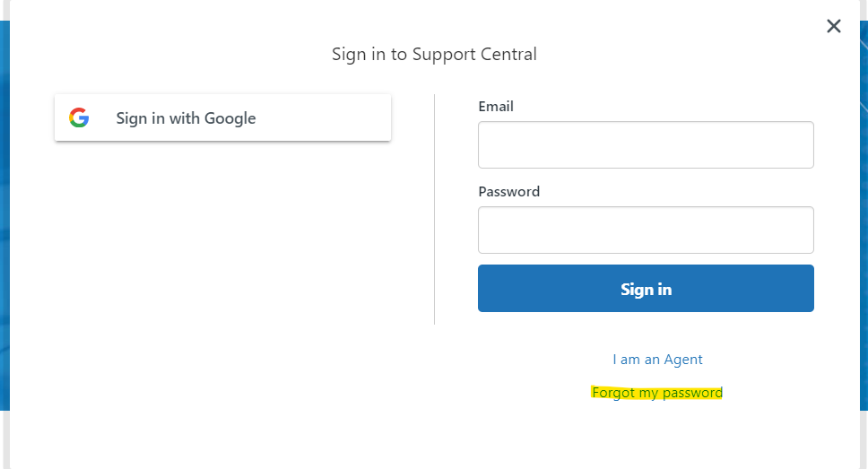The width and height of the screenshot is (868, 469).
Task: Click the Sign in to Support Central heading
Action: pos(434,55)
